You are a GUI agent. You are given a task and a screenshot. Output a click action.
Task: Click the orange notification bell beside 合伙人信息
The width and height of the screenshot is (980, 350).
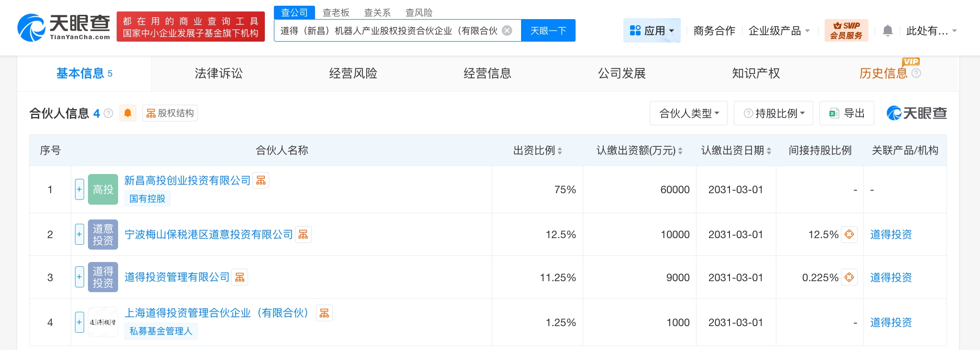point(128,113)
